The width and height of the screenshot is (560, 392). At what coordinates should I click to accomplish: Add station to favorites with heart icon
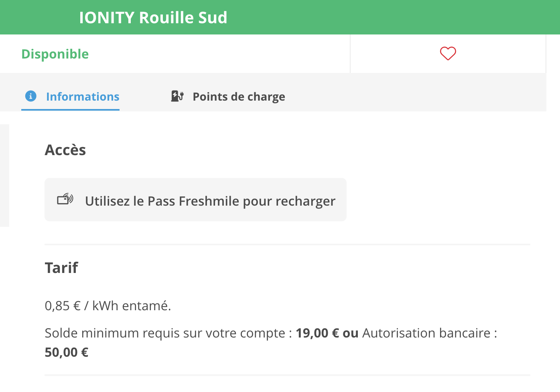[x=448, y=53]
